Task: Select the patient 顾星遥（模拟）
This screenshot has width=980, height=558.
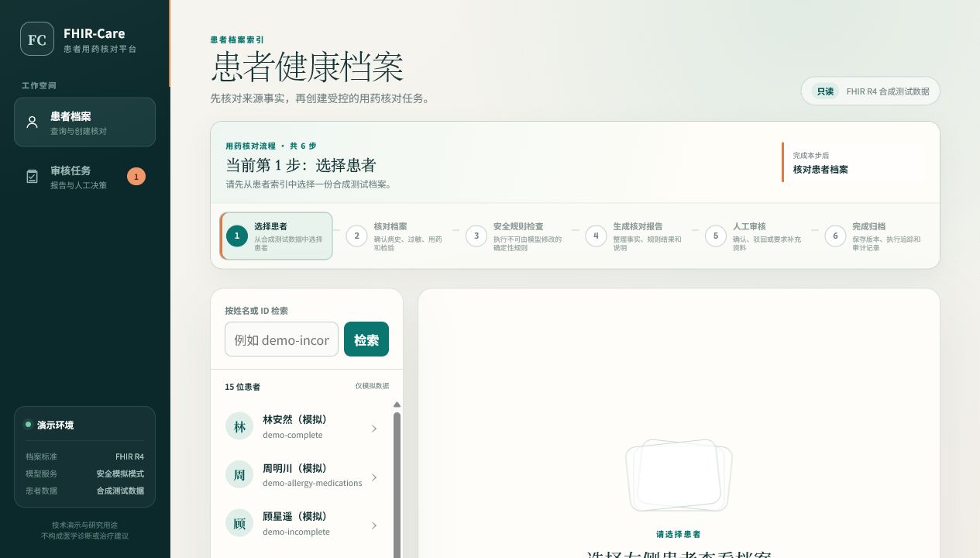Action: pyautogui.click(x=302, y=524)
